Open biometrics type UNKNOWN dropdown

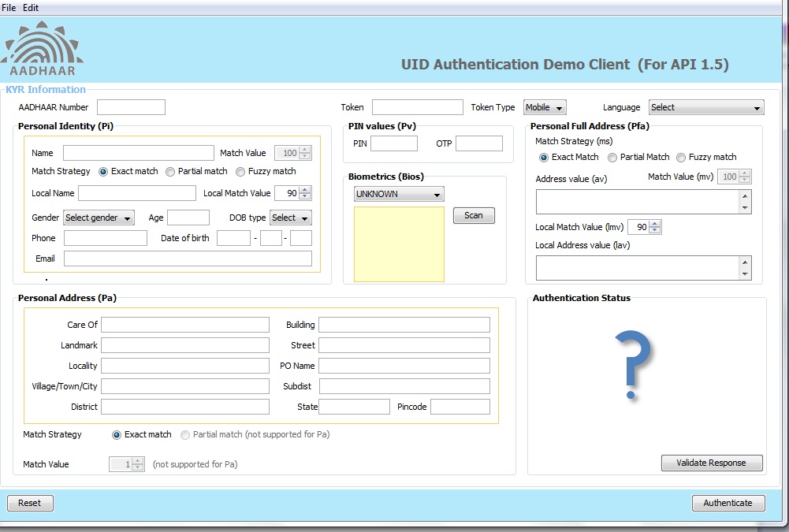[399, 194]
